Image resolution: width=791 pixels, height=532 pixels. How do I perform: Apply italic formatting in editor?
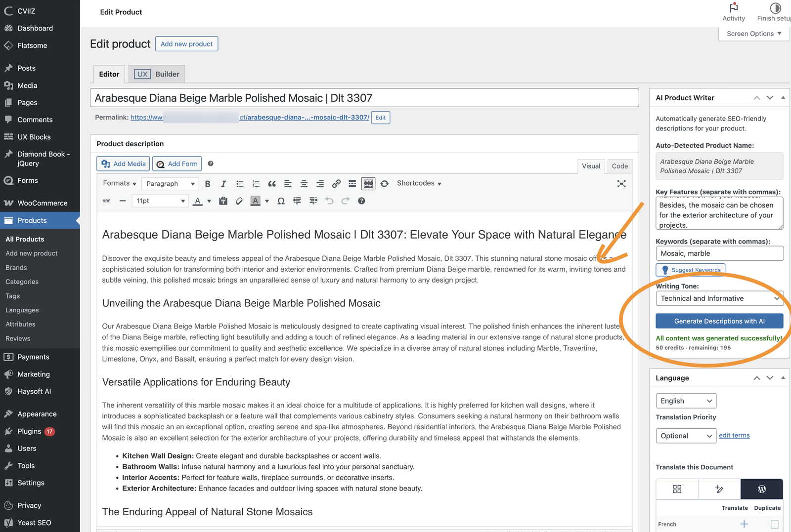point(223,184)
